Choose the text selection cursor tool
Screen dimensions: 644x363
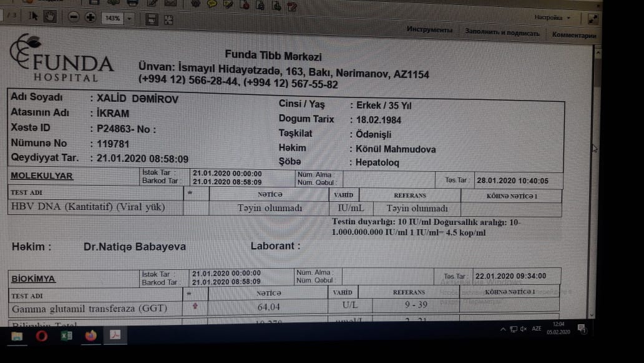click(34, 17)
